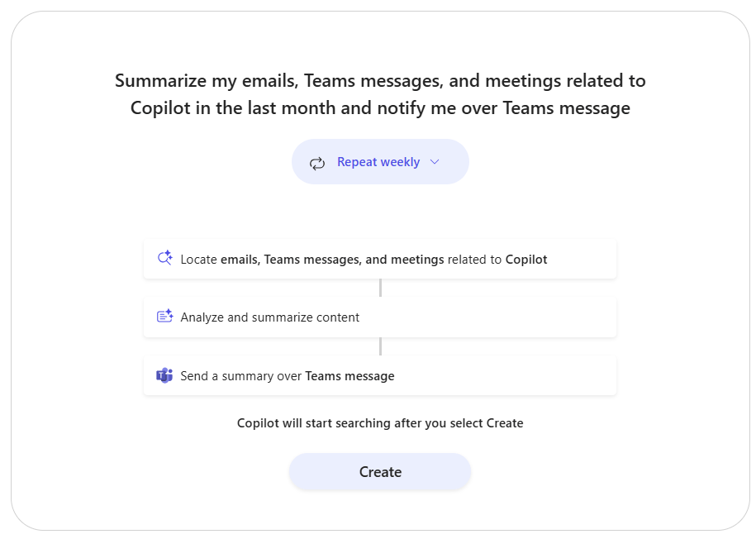Click connector line between Locate and Analyze steps
Image resolution: width=756 pixels, height=539 pixels.
[380, 288]
